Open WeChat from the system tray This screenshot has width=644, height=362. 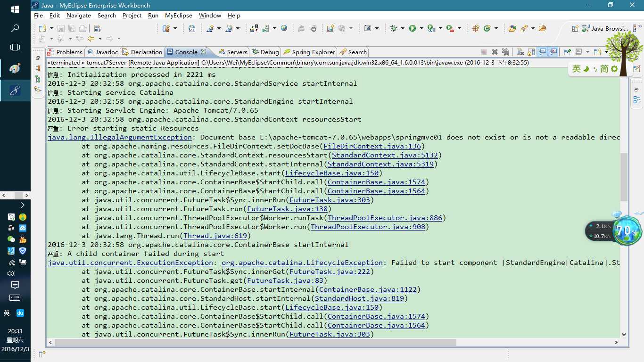coord(11,239)
